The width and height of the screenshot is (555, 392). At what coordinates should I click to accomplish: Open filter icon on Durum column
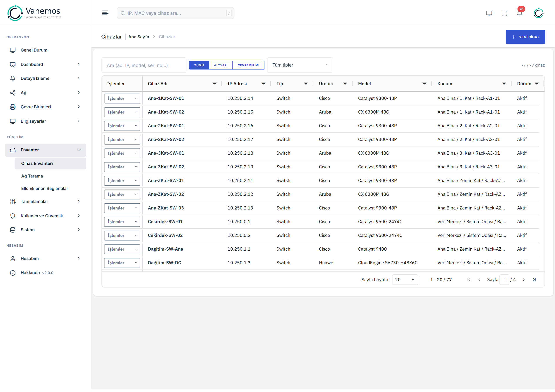(x=537, y=84)
